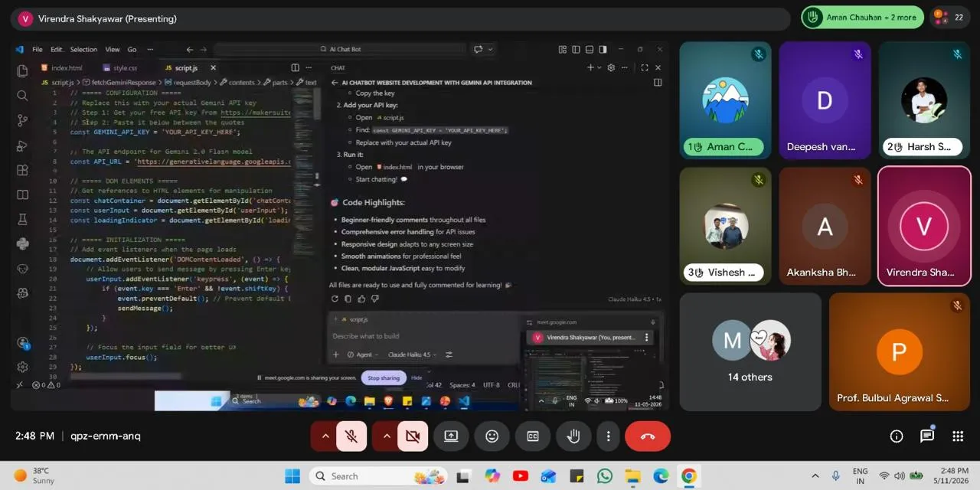
Task: Click Hide on the screen sharing bar
Action: (x=416, y=377)
